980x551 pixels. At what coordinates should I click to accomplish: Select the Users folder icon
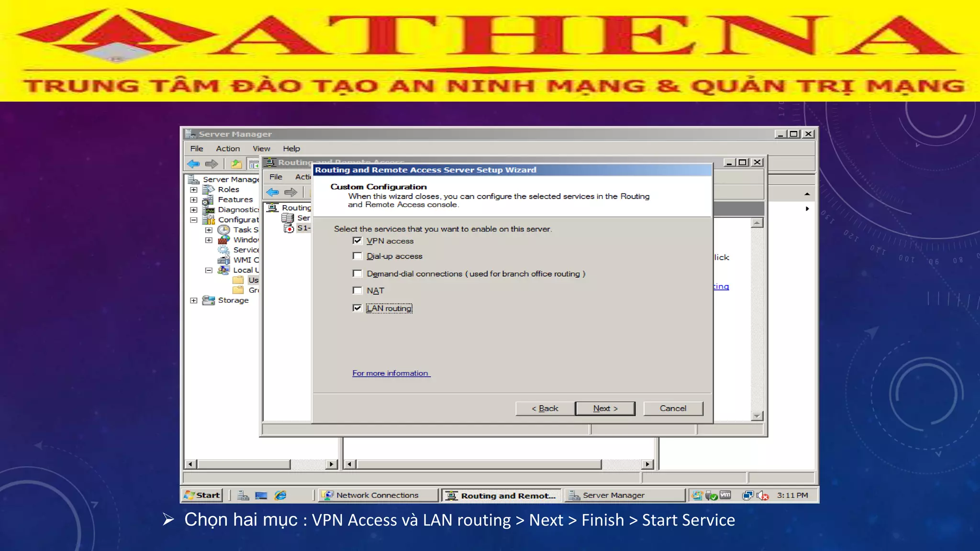pyautogui.click(x=238, y=280)
